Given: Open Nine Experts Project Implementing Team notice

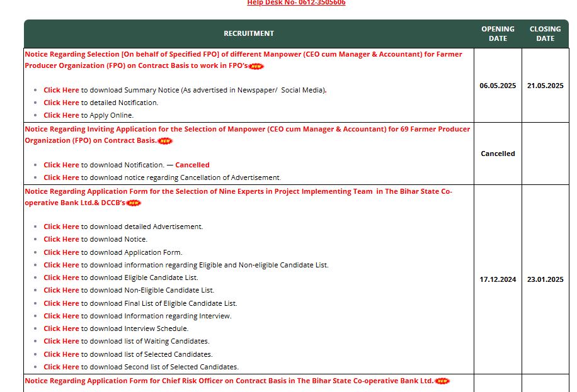Looking at the screenshot, I should pos(239,197).
